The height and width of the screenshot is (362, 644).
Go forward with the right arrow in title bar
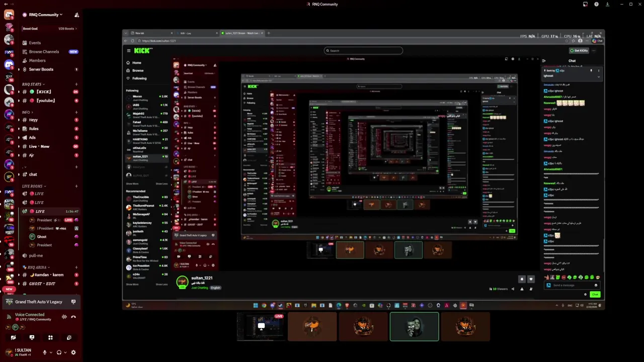(x=12, y=4)
